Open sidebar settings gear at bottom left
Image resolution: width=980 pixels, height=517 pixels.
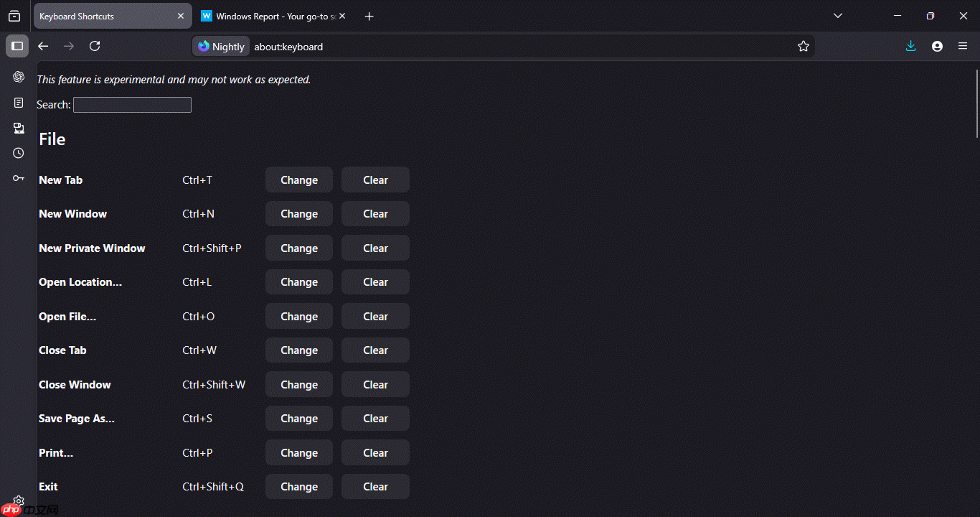coord(19,500)
